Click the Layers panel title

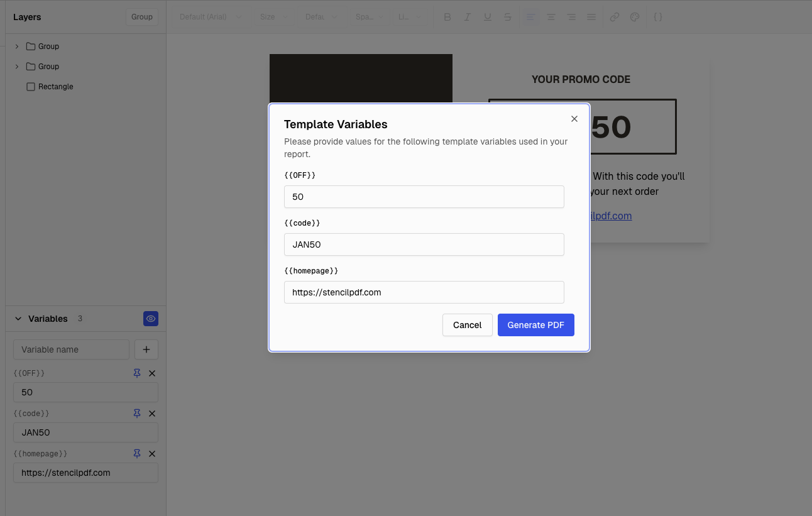click(x=27, y=17)
